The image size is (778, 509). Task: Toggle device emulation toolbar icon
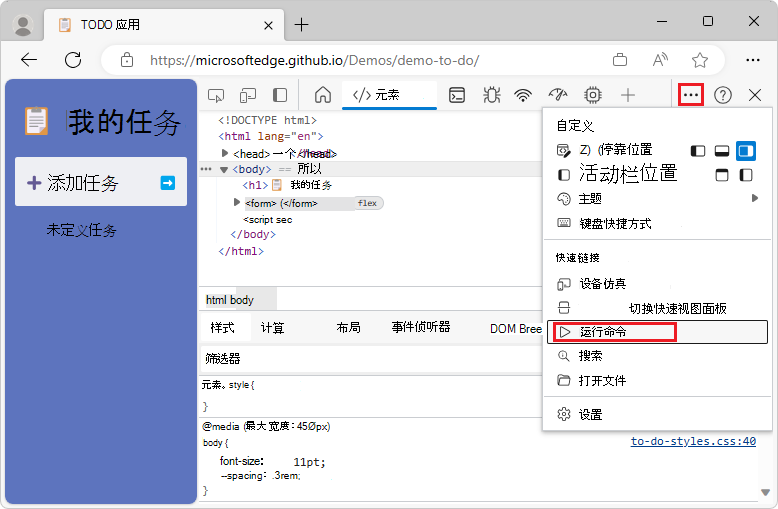click(x=248, y=95)
